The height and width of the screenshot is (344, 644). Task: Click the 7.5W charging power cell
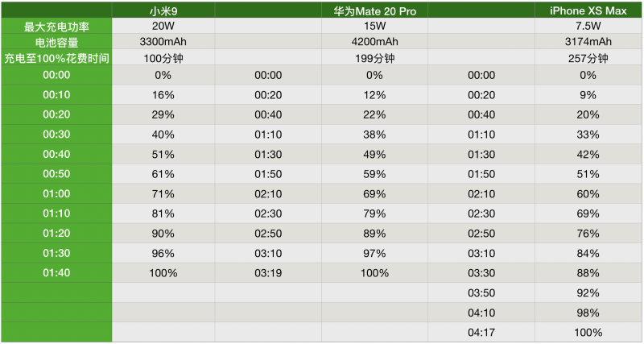coord(588,26)
